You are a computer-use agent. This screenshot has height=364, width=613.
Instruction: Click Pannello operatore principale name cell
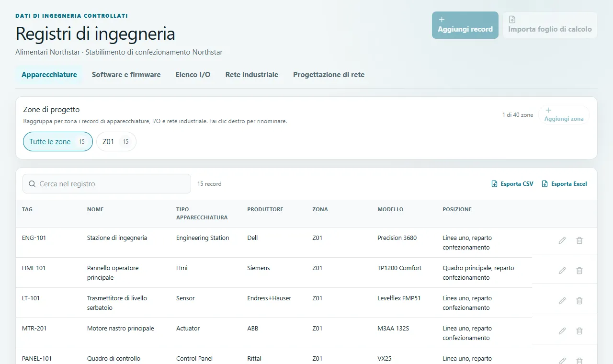click(x=113, y=273)
